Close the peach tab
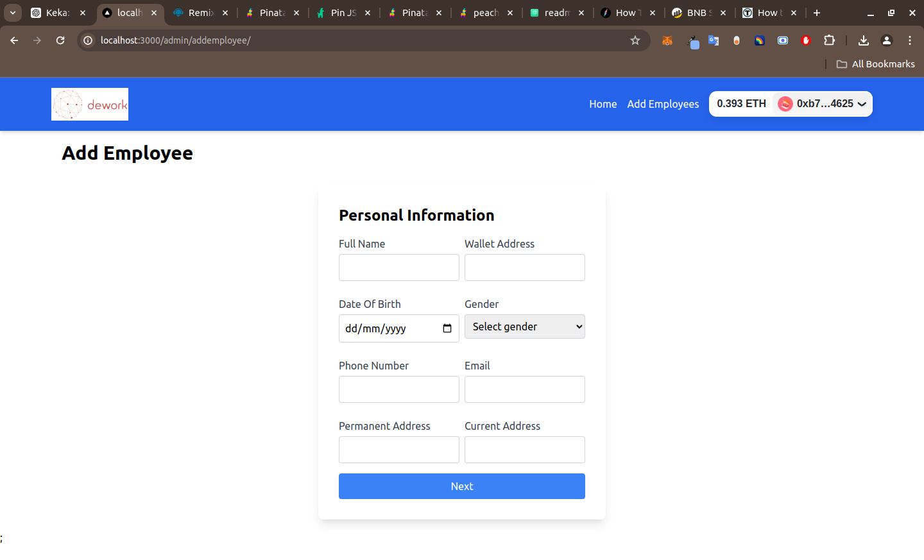 coord(510,13)
